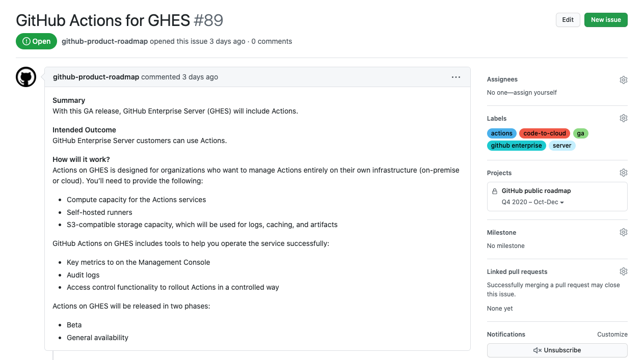Open comment options ellipsis menu
644x360 pixels.
(x=456, y=77)
